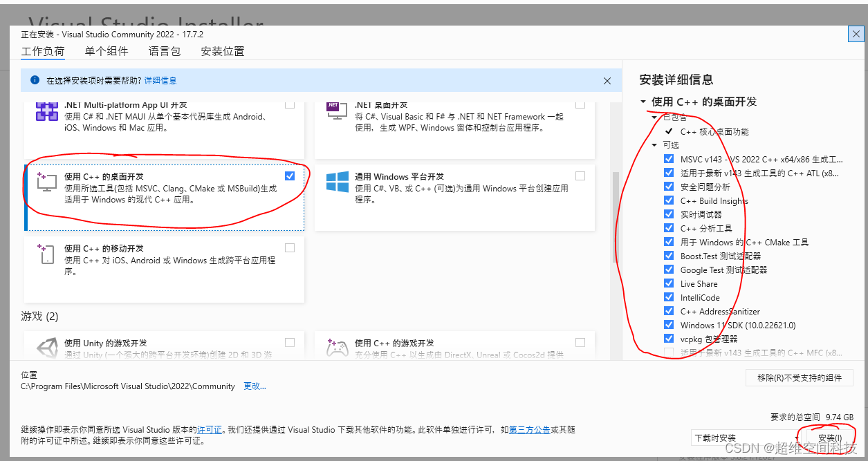Click the 更改... location link

coord(255,386)
